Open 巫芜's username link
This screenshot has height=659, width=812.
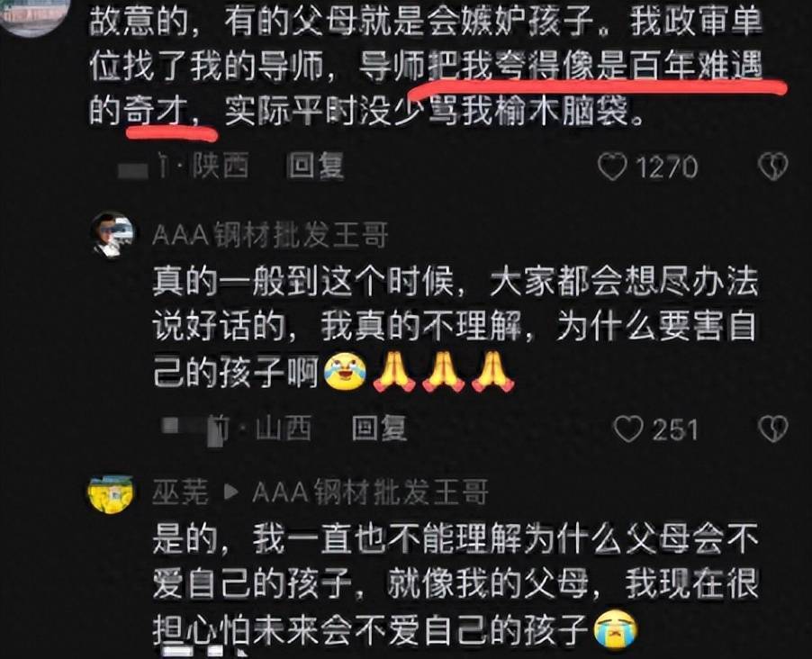pyautogui.click(x=180, y=492)
